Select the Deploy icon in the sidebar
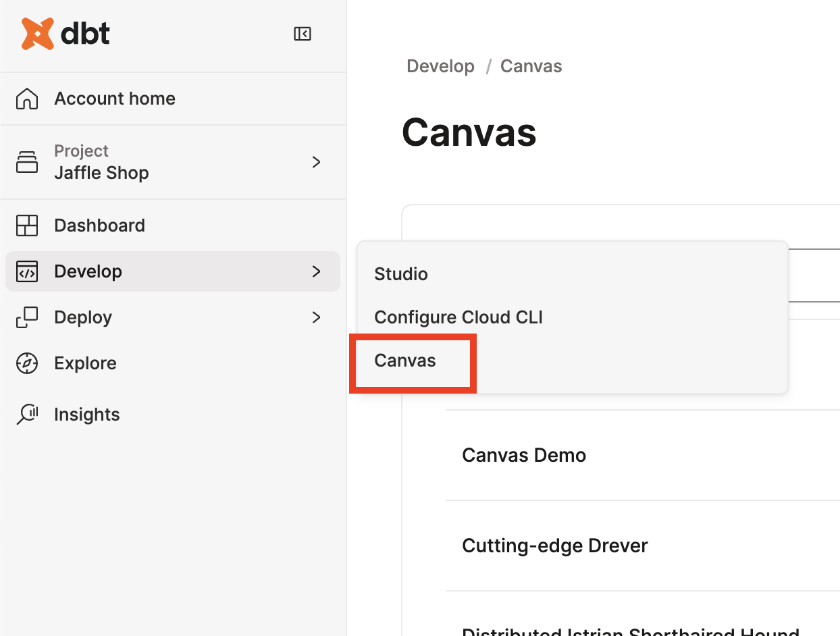 tap(27, 317)
